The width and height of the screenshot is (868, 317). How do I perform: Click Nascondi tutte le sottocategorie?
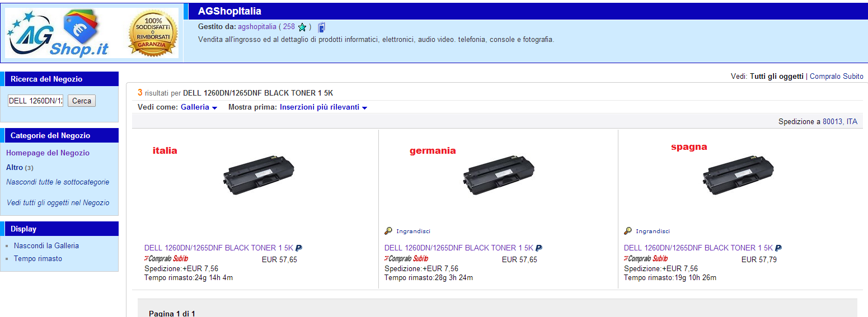pos(58,182)
